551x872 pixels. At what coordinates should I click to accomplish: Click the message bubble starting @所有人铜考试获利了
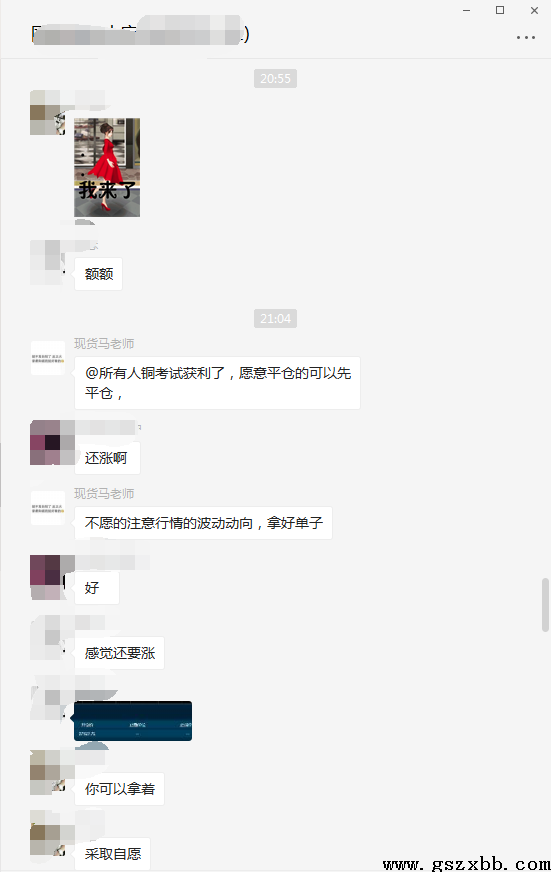coord(217,383)
